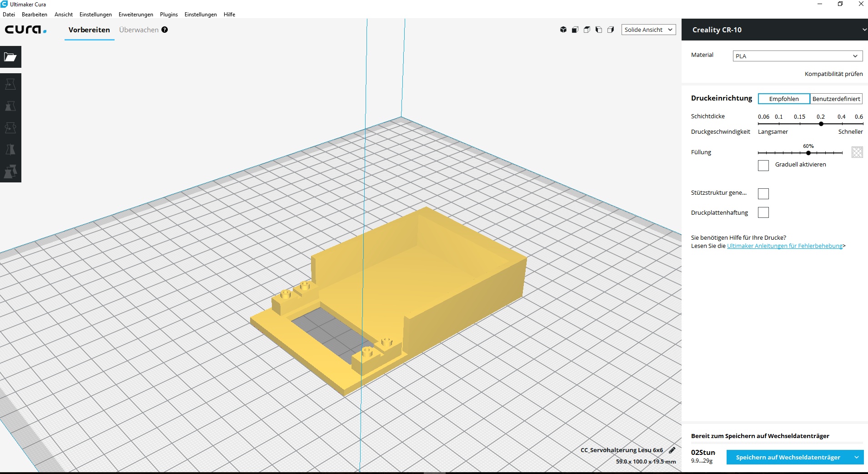The image size is (868, 474).
Task: Select Benutzerdefiniert print setup mode
Action: coord(836,99)
